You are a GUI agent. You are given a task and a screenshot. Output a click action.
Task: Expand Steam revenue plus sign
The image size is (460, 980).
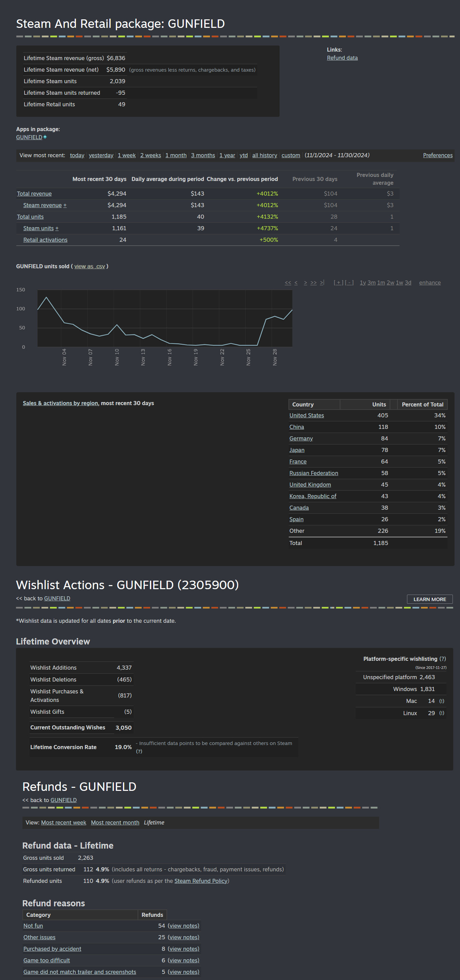point(65,205)
